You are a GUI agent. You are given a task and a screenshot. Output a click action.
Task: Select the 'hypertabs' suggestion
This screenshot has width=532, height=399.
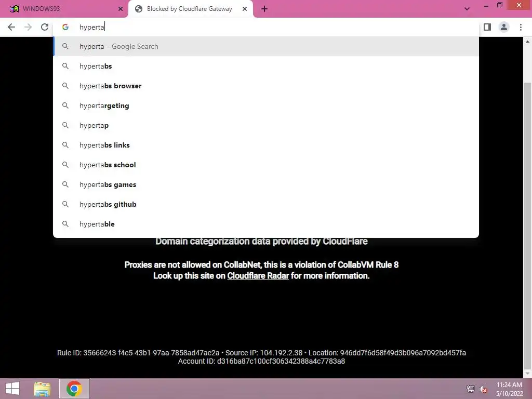[266, 66]
